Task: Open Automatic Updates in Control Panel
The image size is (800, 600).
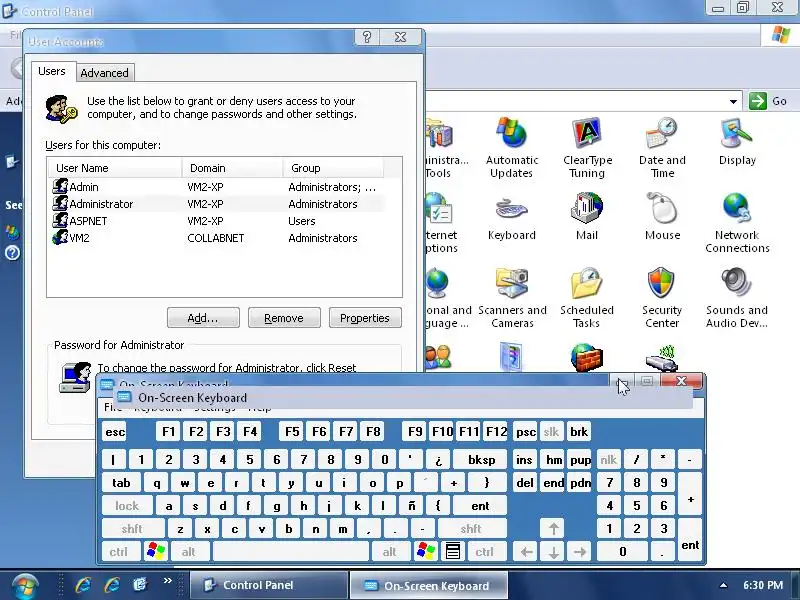Action: coord(511,148)
